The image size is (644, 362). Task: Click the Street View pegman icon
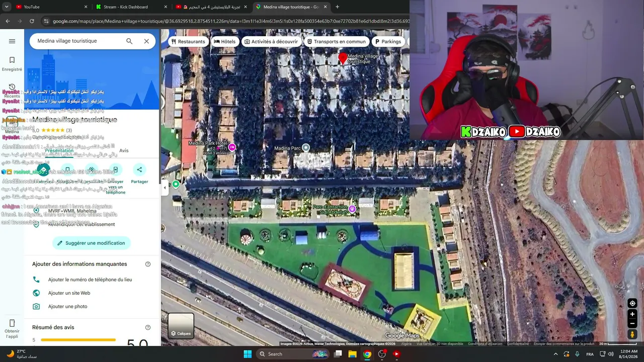pyautogui.click(x=632, y=334)
